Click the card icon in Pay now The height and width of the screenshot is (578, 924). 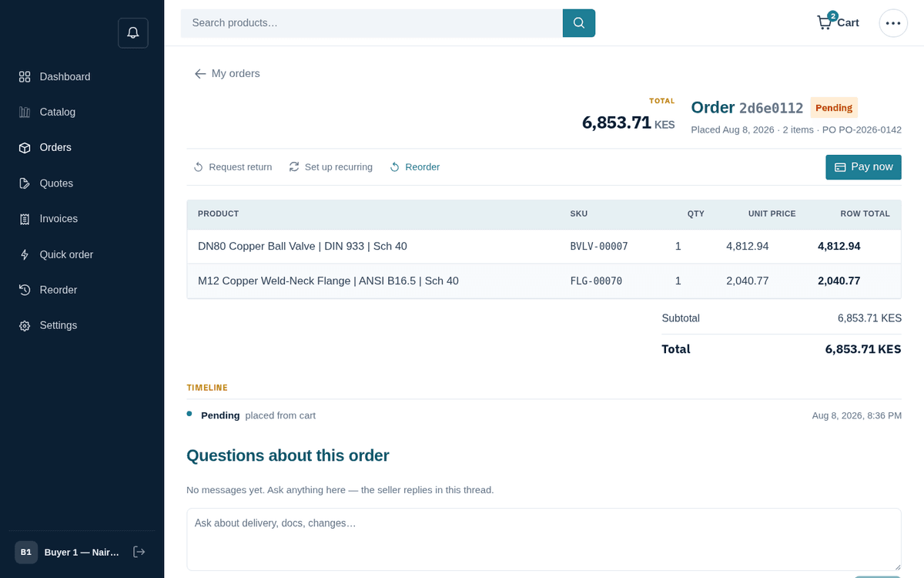coord(840,167)
